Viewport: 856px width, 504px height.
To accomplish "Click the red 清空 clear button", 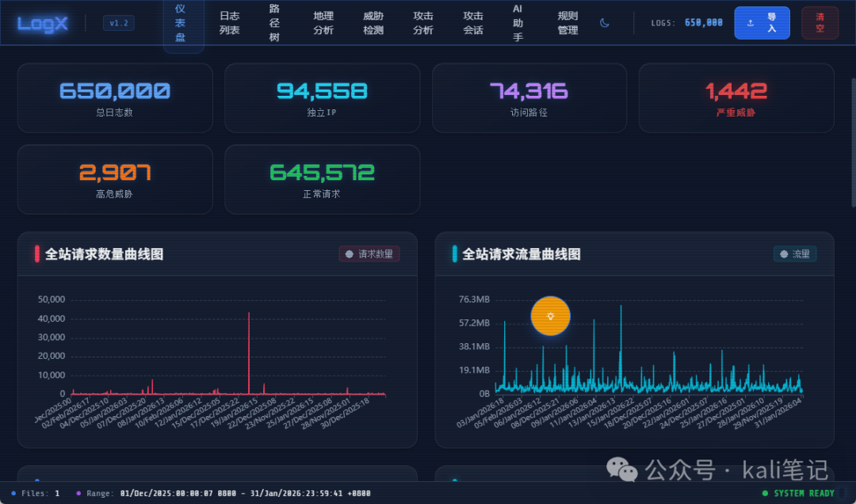I will click(820, 23).
